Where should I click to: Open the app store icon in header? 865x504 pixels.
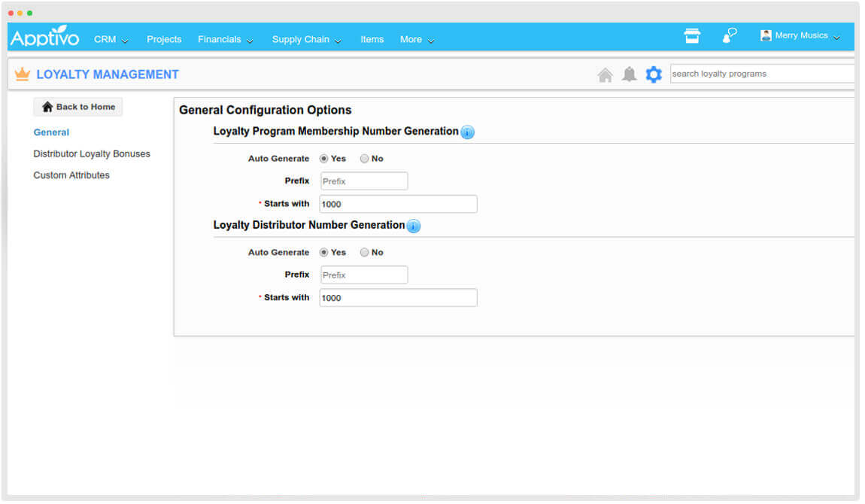[692, 36]
